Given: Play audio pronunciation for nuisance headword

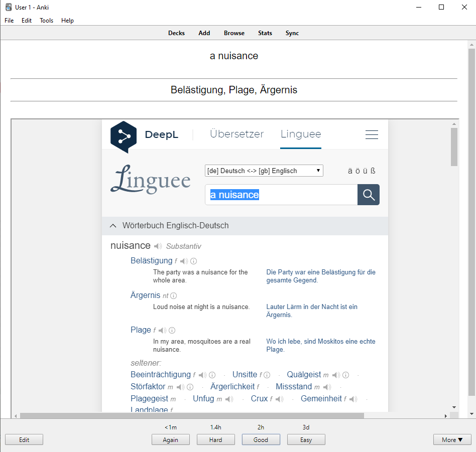Looking at the screenshot, I should (158, 246).
